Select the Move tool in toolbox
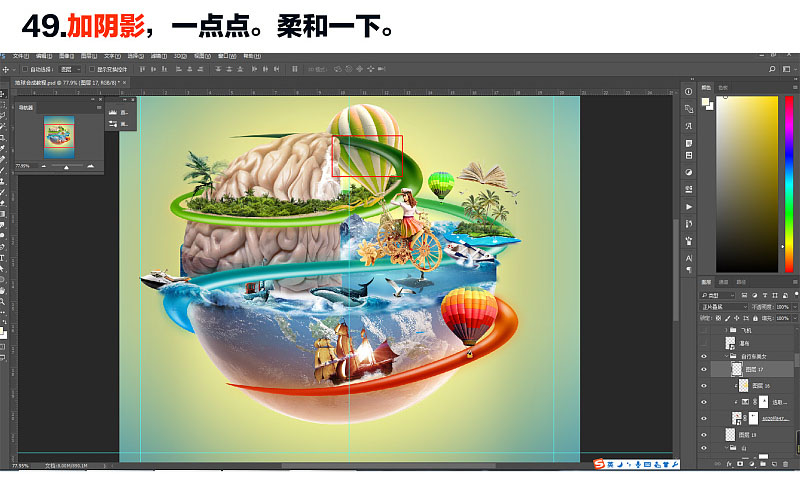Viewport: 800px width, 477px height. click(x=3, y=94)
